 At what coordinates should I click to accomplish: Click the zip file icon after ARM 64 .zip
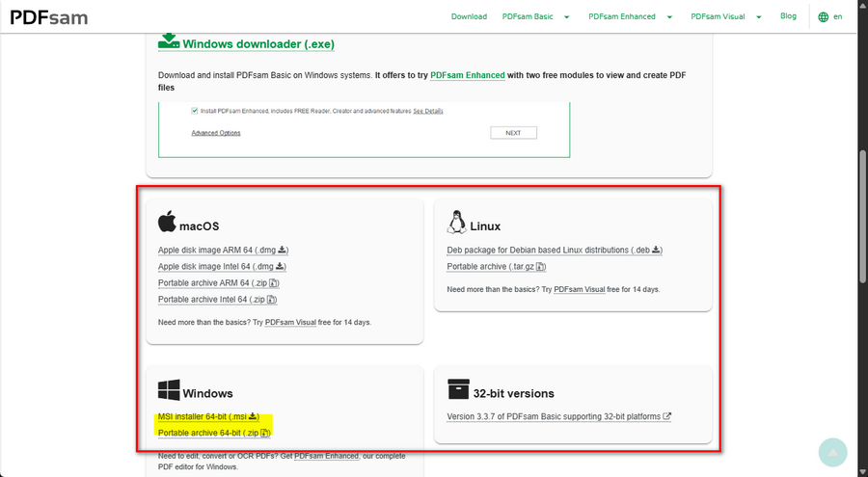(x=273, y=283)
